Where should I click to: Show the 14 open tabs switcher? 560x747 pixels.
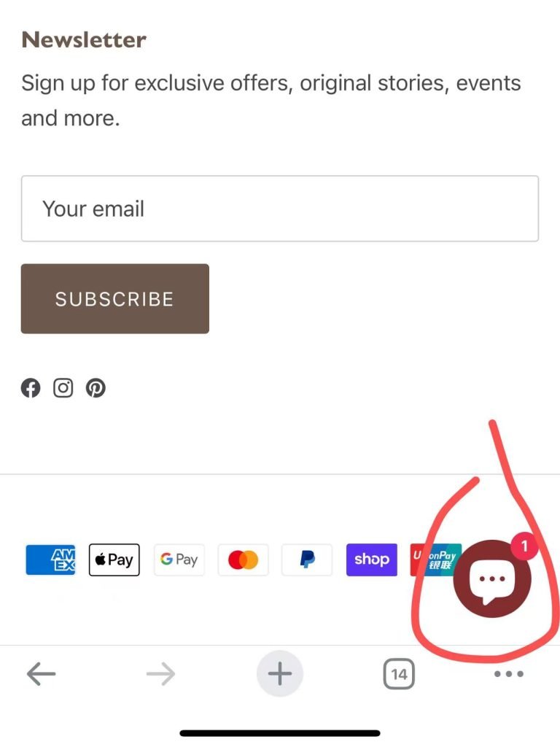point(399,673)
